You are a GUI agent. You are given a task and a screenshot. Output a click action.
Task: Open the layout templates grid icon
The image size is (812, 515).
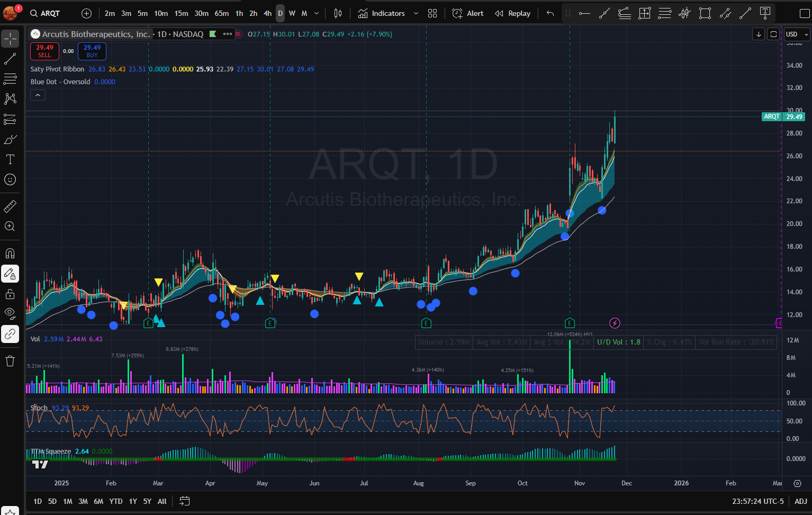[432, 13]
